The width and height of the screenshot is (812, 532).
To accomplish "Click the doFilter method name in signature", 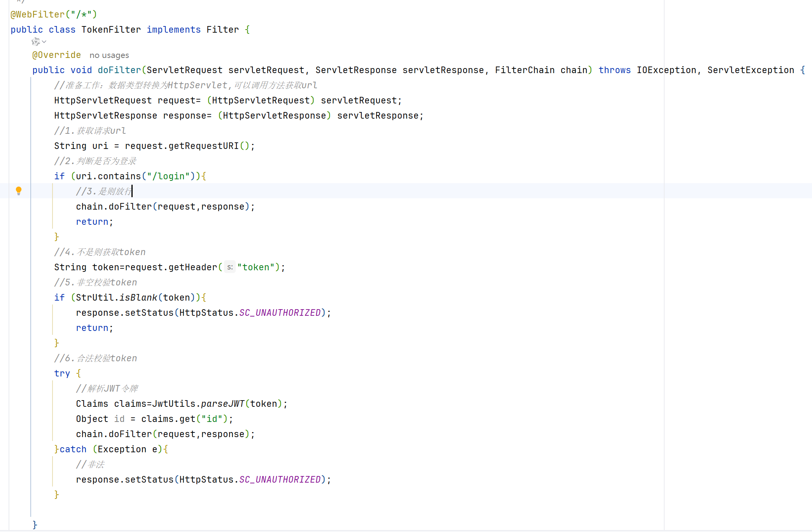I will click(119, 70).
